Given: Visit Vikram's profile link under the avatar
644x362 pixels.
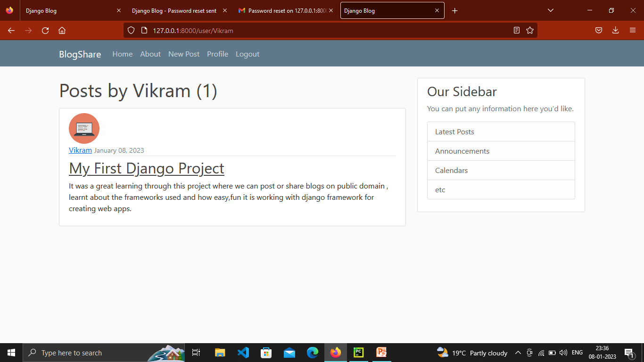Looking at the screenshot, I should tap(80, 150).
